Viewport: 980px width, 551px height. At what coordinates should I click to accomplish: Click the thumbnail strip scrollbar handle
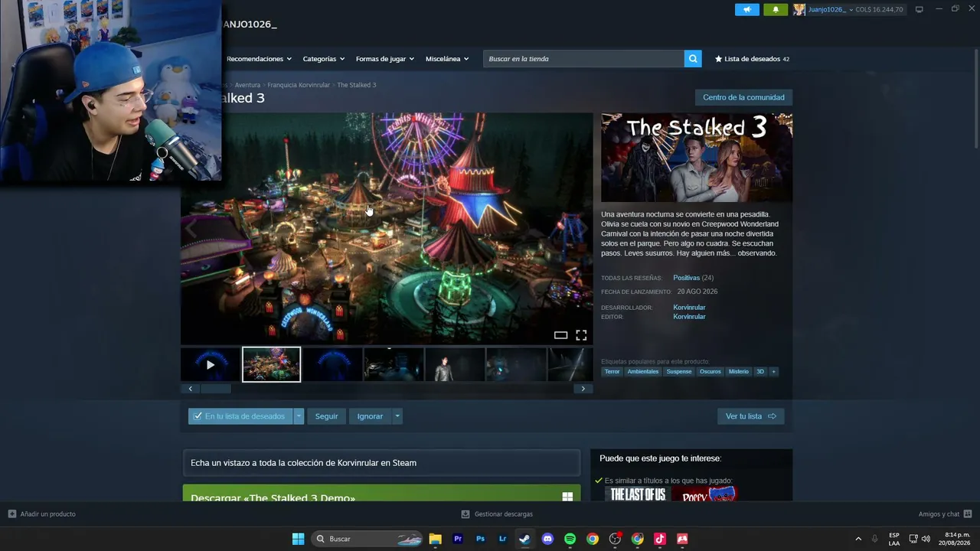pyautogui.click(x=216, y=389)
